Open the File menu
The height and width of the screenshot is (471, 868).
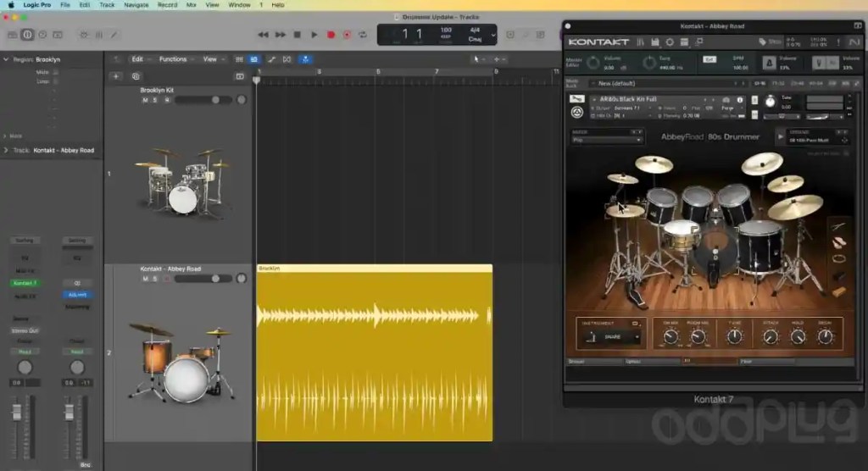tap(64, 5)
